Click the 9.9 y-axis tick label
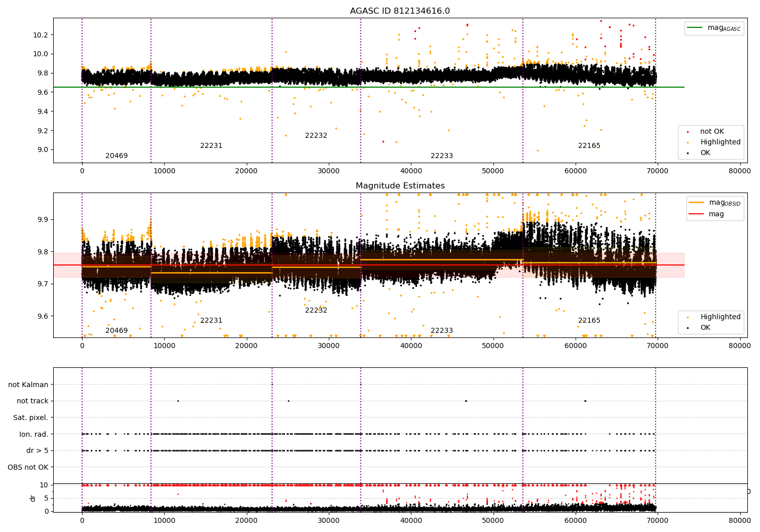The height and width of the screenshot is (532, 760). pyautogui.click(x=43, y=220)
